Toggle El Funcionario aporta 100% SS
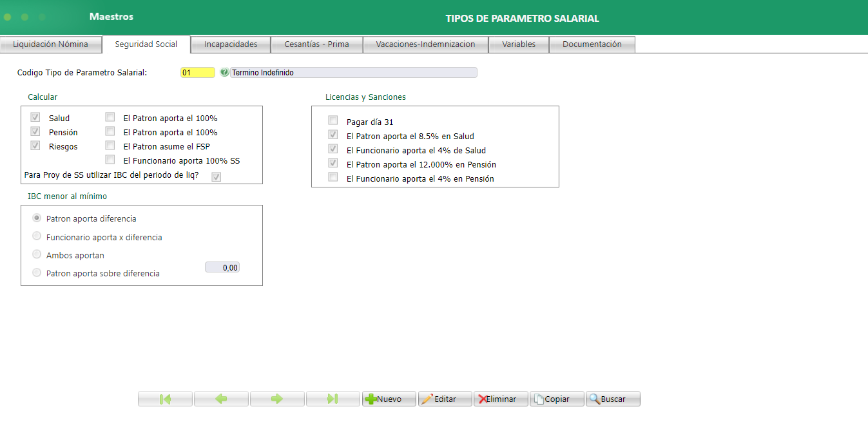The height and width of the screenshot is (429, 868). 110,159
